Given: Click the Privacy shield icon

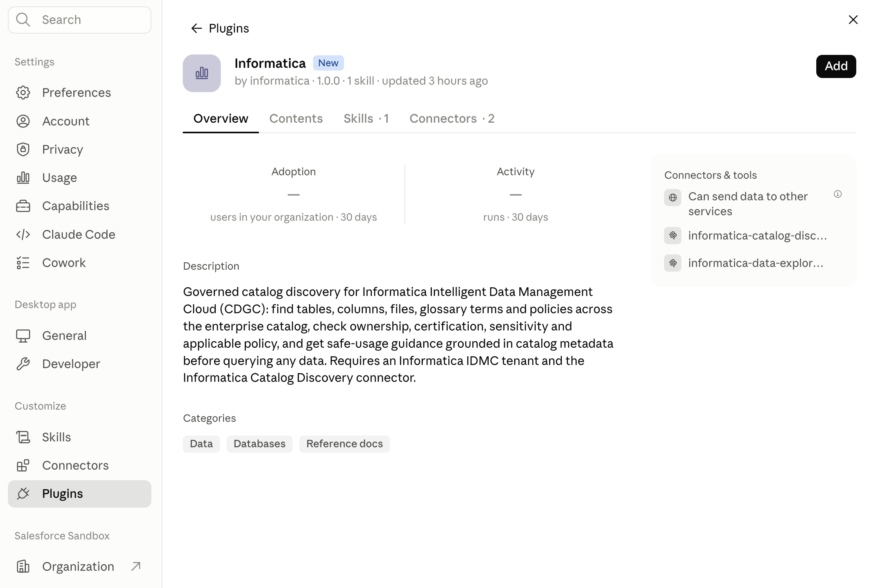Looking at the screenshot, I should [23, 149].
